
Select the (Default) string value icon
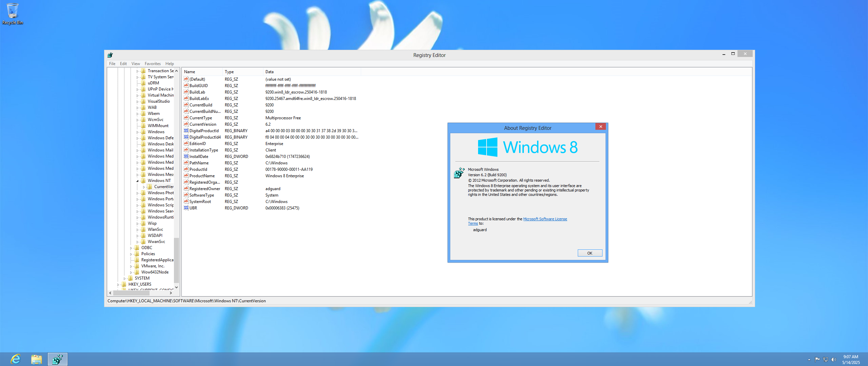tap(186, 79)
